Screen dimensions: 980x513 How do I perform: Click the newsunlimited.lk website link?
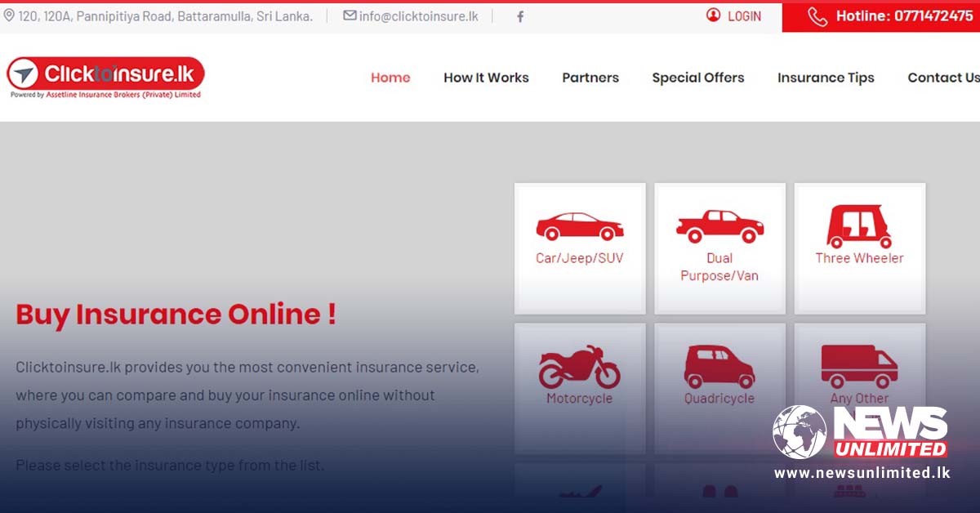(x=862, y=473)
